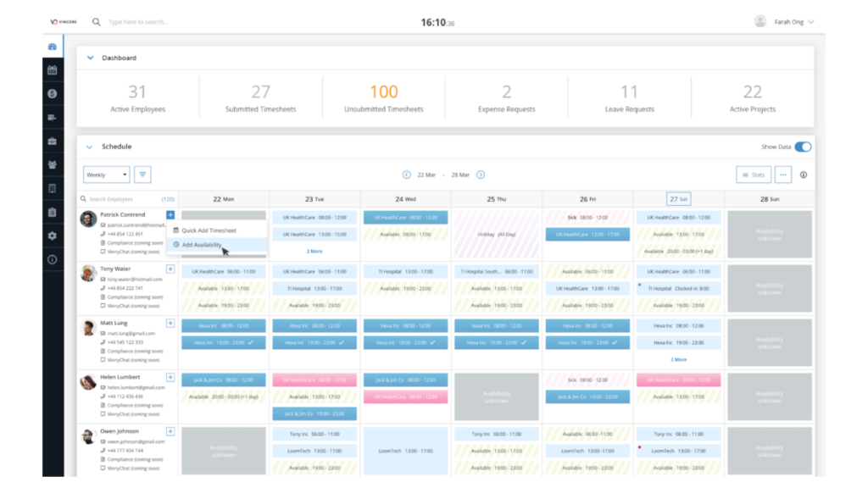The height and width of the screenshot is (488, 868).
Task: Advance to next week with right arrow
Action: [x=481, y=175]
